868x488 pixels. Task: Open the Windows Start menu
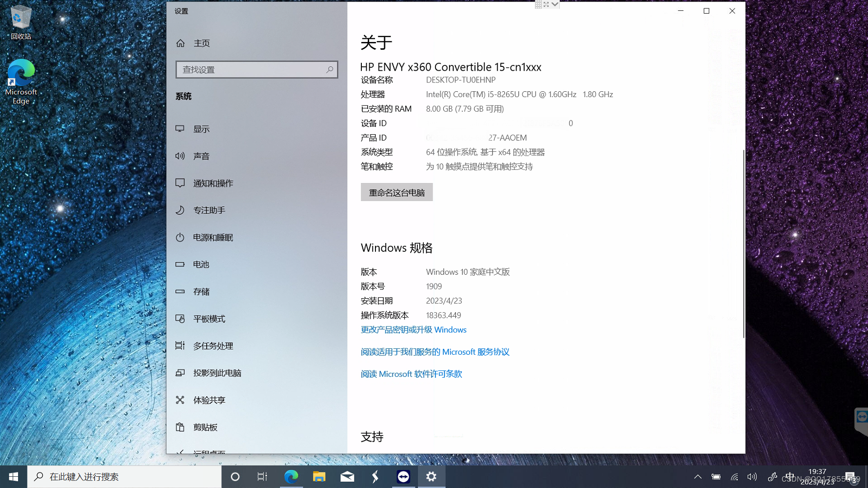(14, 477)
